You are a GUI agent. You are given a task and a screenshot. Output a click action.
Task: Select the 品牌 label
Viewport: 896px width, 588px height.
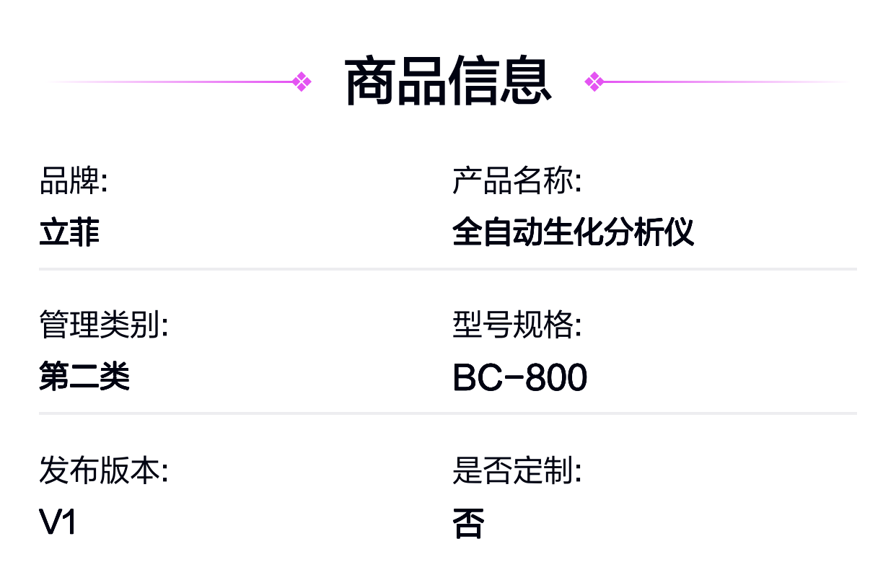pyautogui.click(x=73, y=181)
